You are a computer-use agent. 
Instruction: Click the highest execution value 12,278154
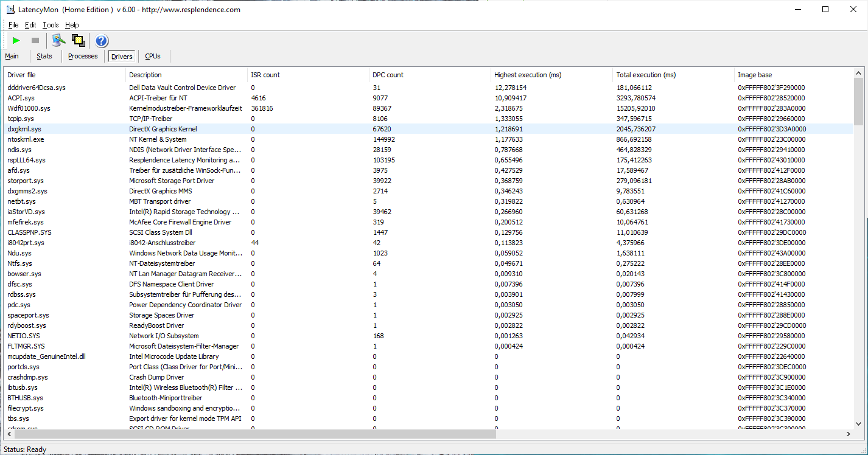tap(511, 88)
